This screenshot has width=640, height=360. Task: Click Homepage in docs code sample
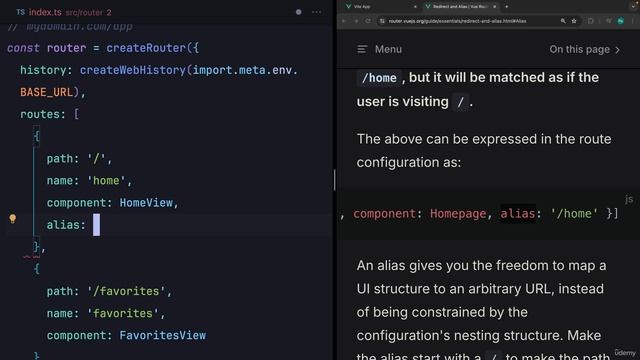pyautogui.click(x=458, y=213)
